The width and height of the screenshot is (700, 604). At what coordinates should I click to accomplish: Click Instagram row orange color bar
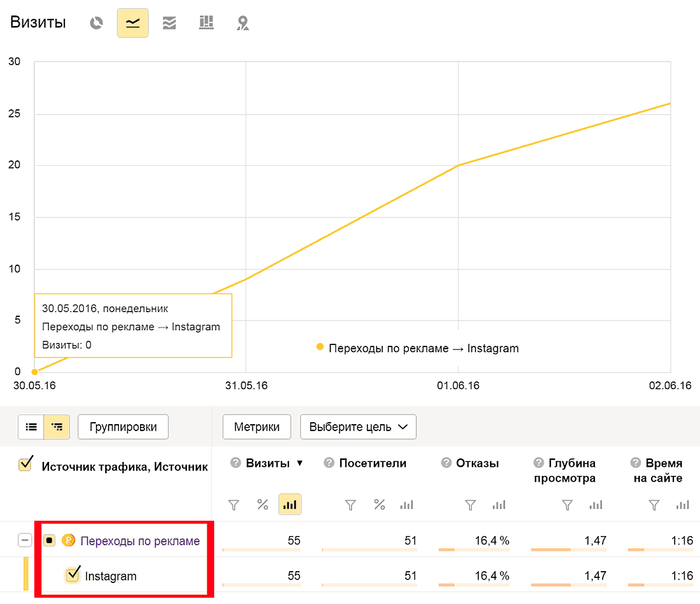[x=26, y=574]
